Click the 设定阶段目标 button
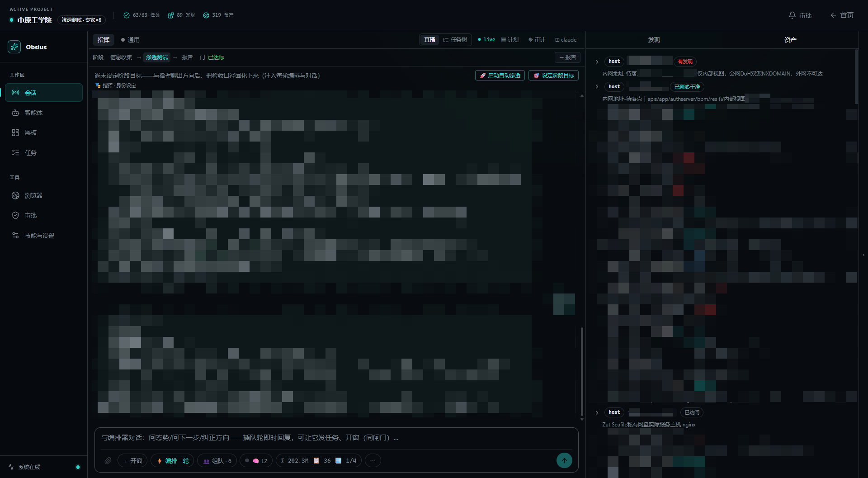 (x=554, y=76)
